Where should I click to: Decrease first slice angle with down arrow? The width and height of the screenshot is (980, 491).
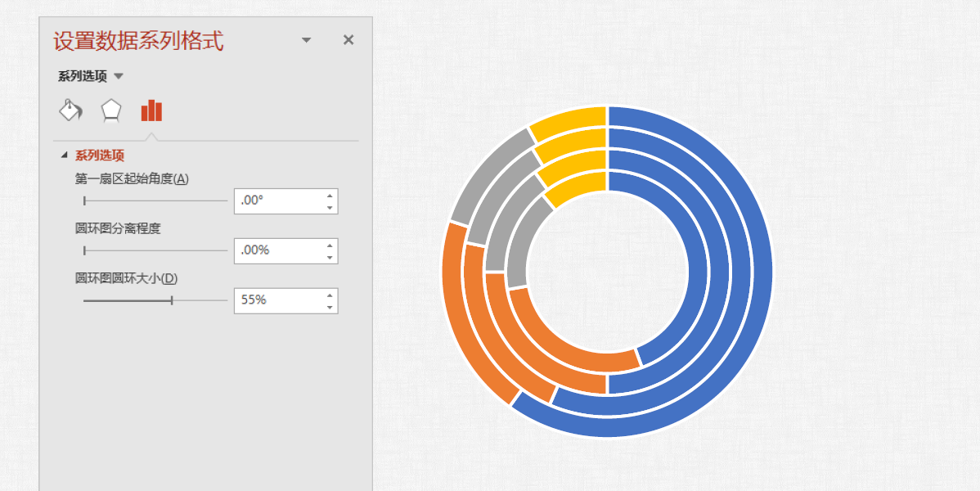330,207
